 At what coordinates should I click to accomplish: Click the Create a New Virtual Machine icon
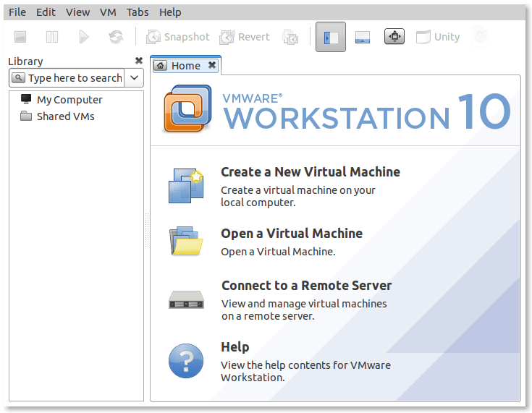[186, 185]
